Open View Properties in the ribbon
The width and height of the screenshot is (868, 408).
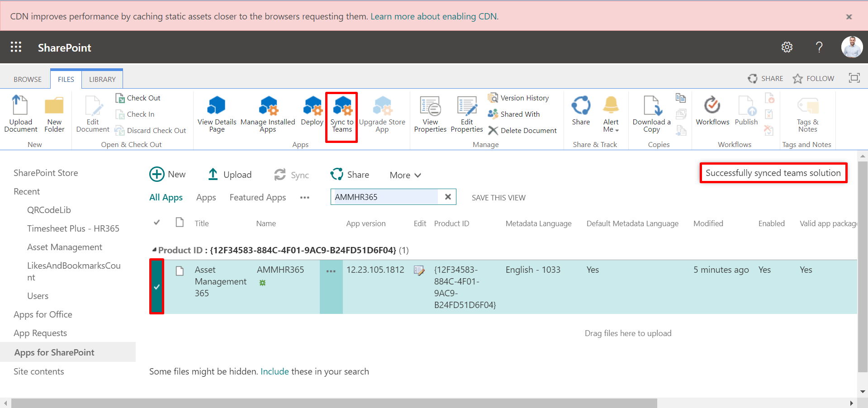coord(430,114)
